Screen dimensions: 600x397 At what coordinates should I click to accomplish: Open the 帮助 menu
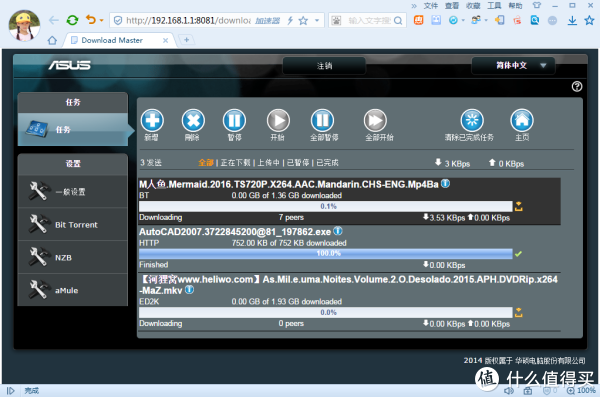tap(515, 6)
